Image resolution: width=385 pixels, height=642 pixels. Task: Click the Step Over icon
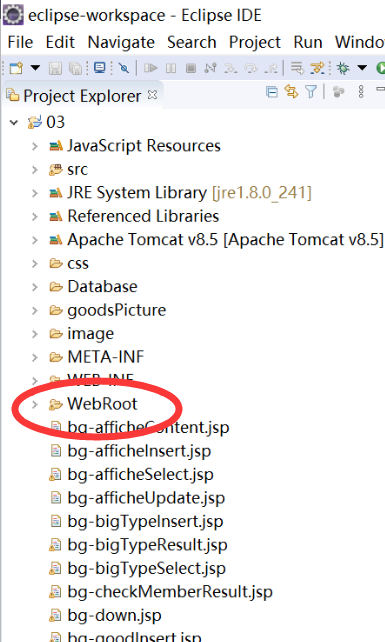pos(251,68)
